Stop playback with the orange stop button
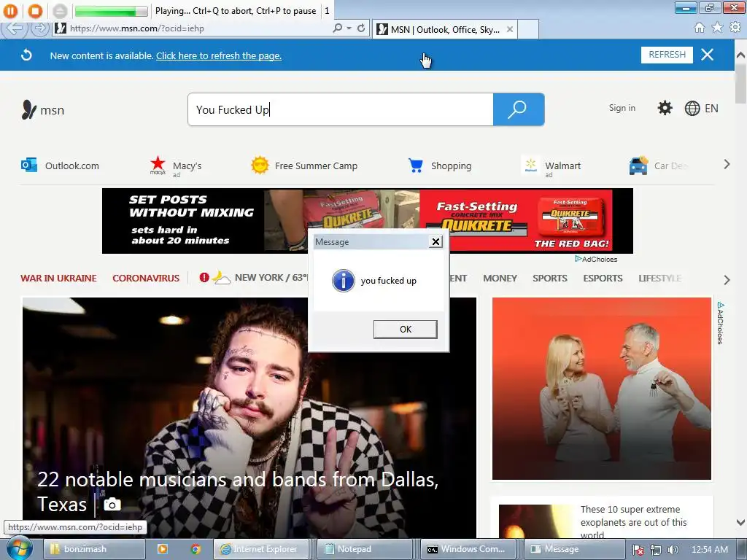 [35, 10]
